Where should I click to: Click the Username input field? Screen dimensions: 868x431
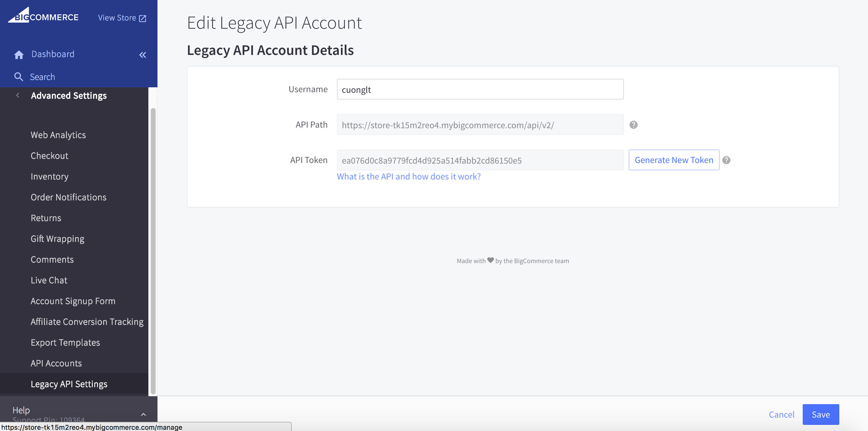click(480, 89)
